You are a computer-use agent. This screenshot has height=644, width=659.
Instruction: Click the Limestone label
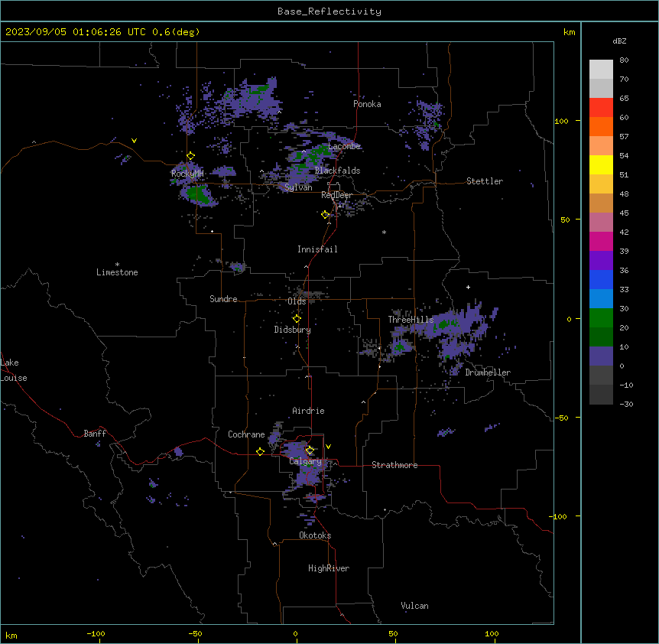click(117, 272)
